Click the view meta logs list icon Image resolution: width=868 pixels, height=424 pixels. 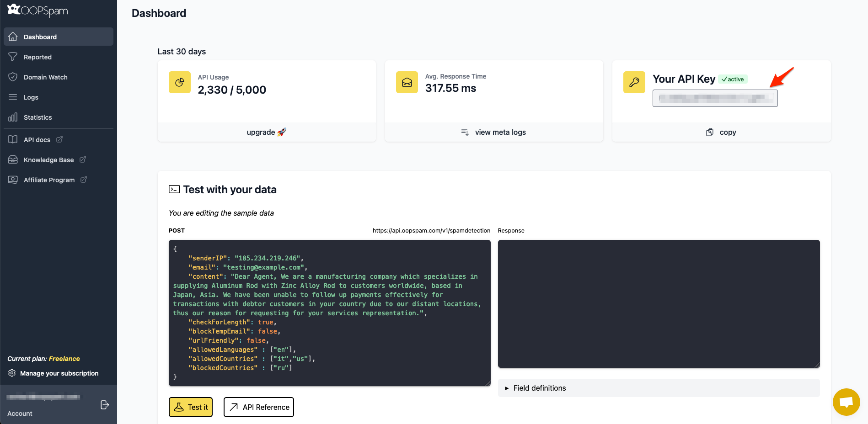(465, 132)
